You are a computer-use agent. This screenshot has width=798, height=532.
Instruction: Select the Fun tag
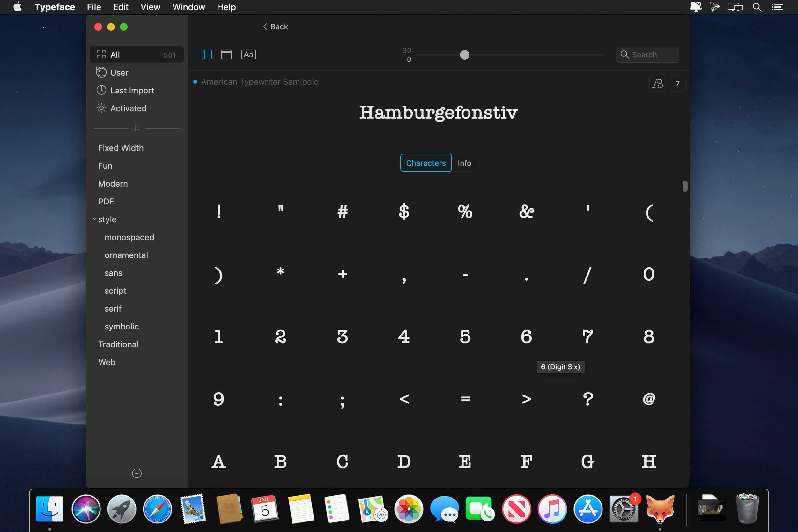pyautogui.click(x=105, y=166)
